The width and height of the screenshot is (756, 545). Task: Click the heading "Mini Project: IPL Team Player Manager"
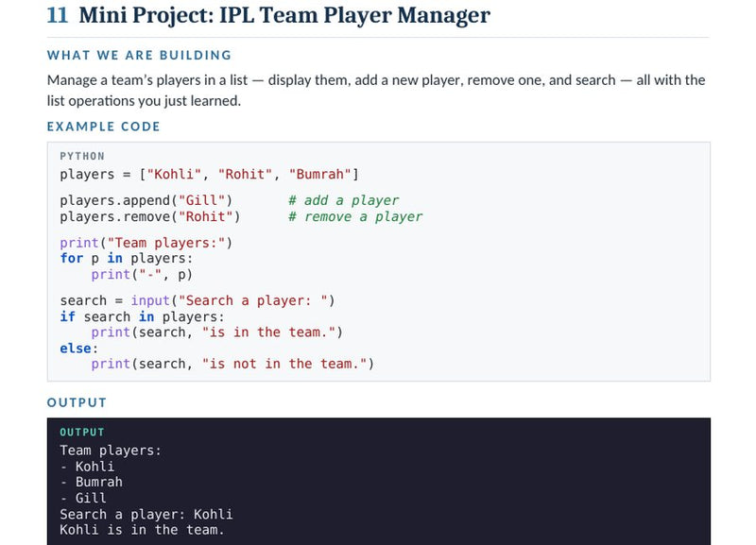(284, 15)
